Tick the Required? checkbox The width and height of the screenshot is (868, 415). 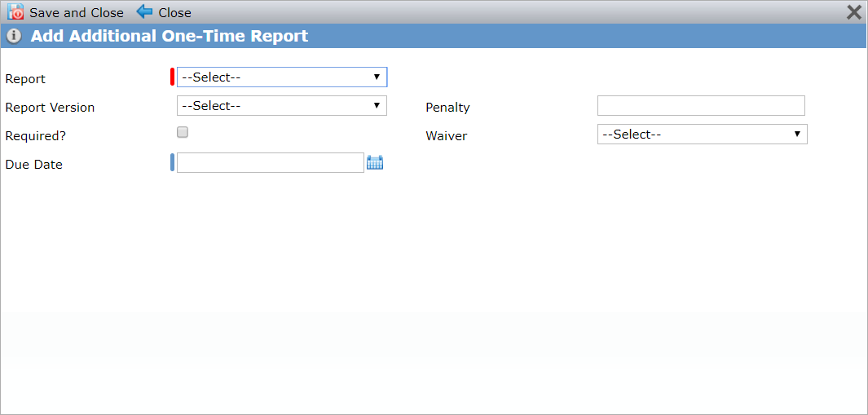182,132
